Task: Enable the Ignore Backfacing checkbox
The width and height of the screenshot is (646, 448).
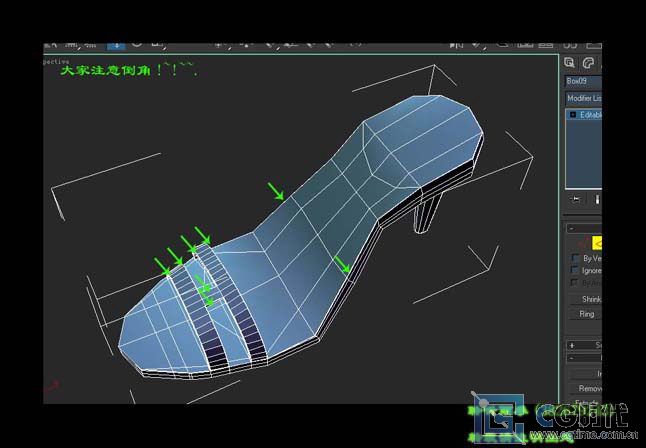Action: point(575,270)
